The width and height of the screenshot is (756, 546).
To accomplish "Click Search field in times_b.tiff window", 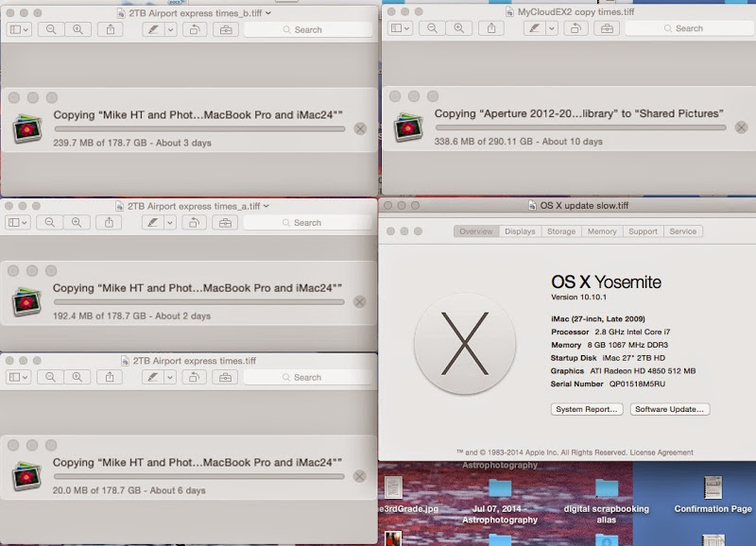I will [309, 29].
